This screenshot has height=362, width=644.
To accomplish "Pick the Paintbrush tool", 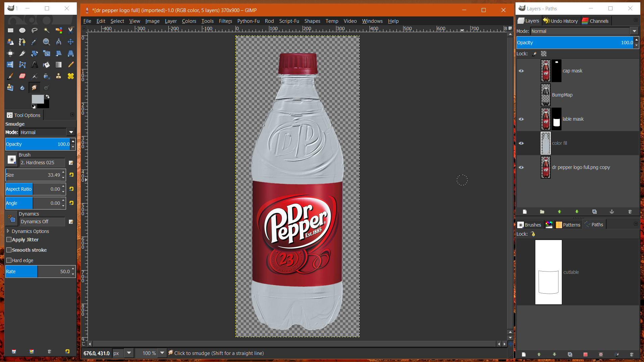I will (10, 76).
